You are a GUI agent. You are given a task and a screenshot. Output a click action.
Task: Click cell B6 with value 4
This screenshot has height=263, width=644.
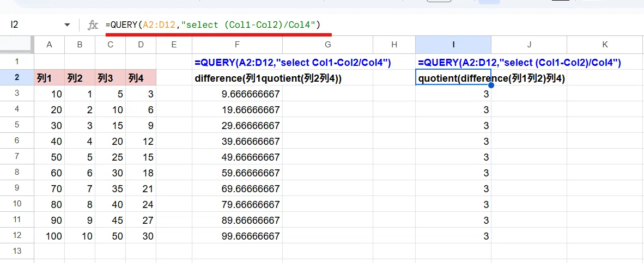click(x=80, y=141)
